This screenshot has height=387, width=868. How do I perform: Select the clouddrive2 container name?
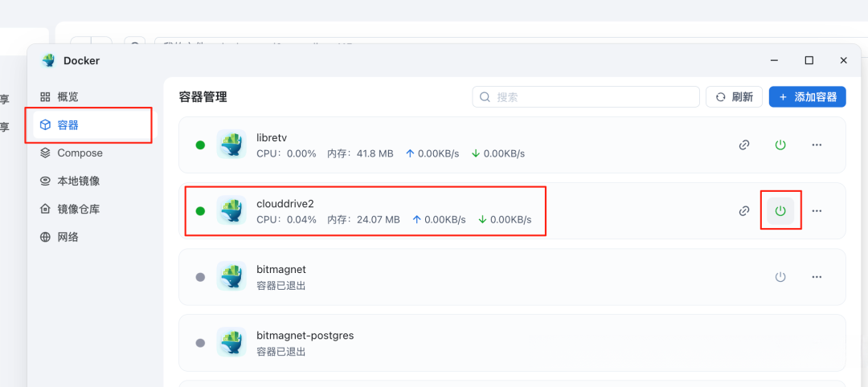point(285,203)
